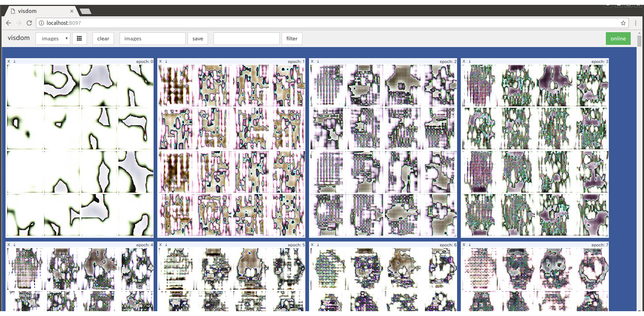Go forward in browser history
644x316 pixels.
pyautogui.click(x=19, y=23)
